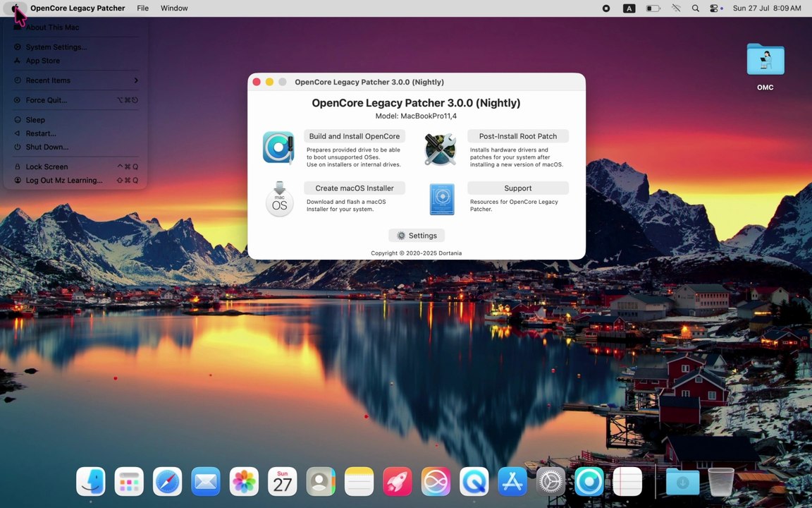Open the red rocket app in Dock

point(398,481)
